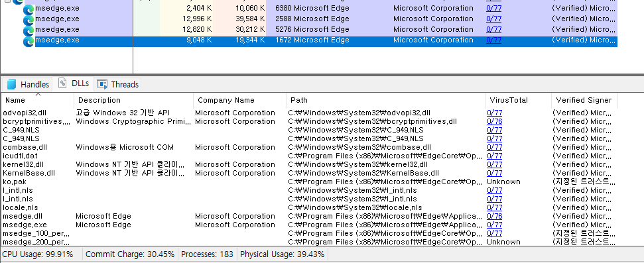Open VirusTotal result 0/76 for msedge.dll
The width and height of the screenshot is (644, 263).
[x=495, y=216]
